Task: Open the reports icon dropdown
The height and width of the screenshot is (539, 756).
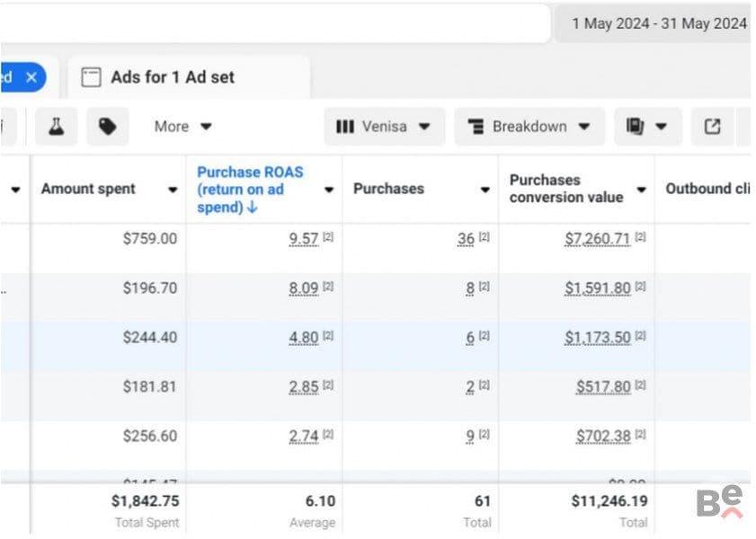Action: (x=647, y=127)
